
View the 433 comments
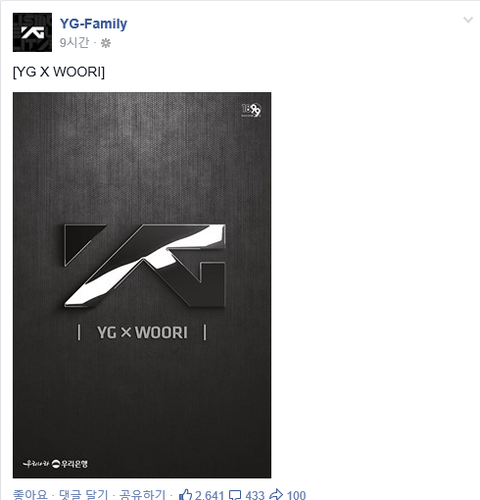point(255,495)
